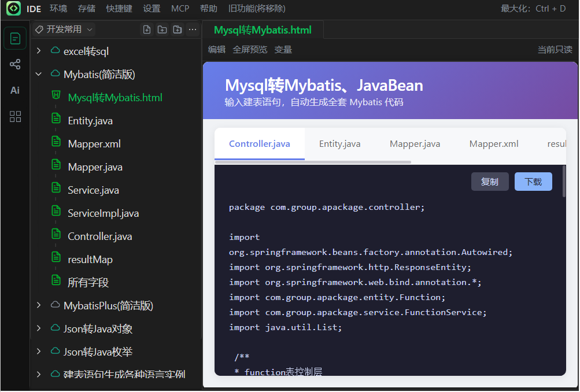
Task: Click the file icon of Controller.java in tree
Action: [x=56, y=234]
